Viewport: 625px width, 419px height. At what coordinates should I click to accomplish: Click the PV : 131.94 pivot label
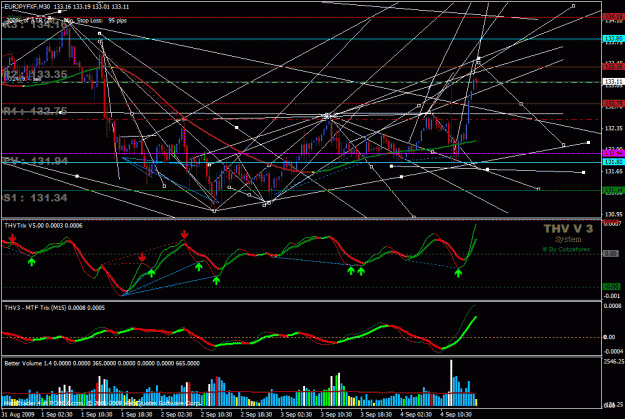[35, 161]
